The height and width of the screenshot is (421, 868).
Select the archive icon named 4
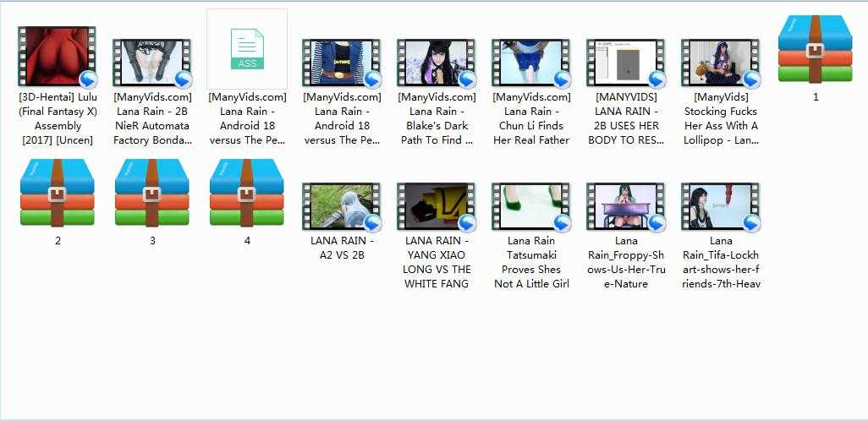click(x=247, y=193)
